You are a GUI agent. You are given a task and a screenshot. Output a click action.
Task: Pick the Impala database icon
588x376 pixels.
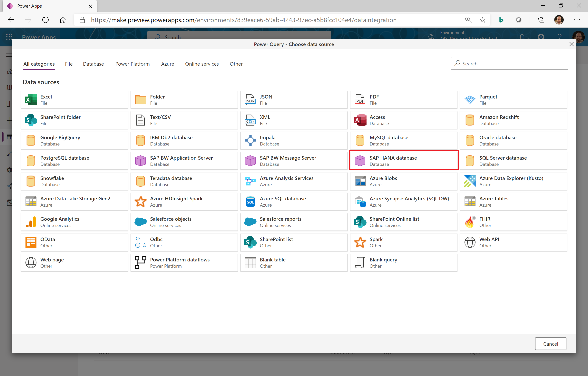250,140
